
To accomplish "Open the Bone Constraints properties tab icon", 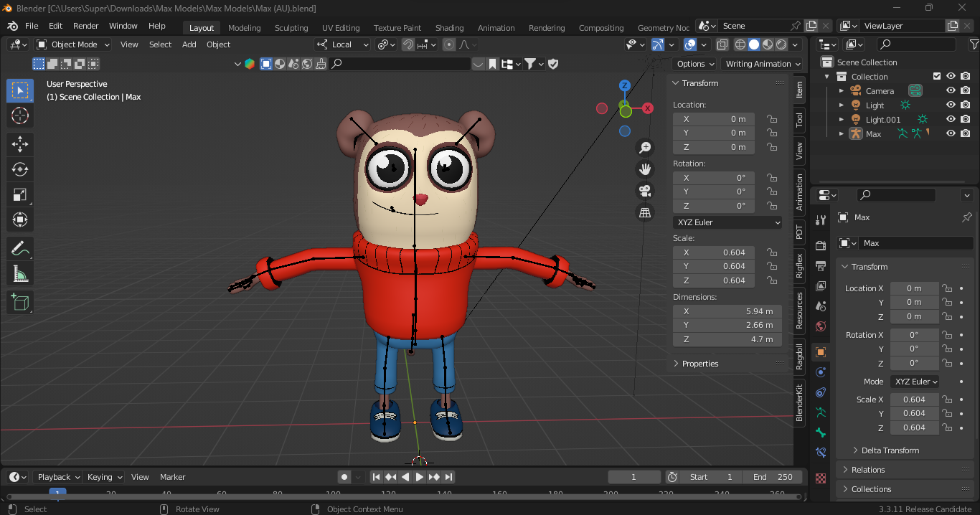I will coord(821,453).
